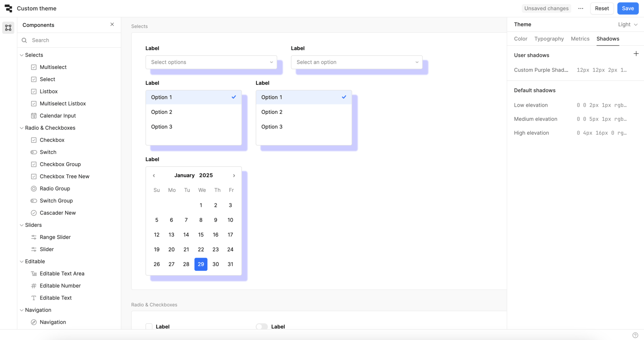This screenshot has width=644, height=340.
Task: Click the Multiselect component icon
Action: [x=34, y=67]
